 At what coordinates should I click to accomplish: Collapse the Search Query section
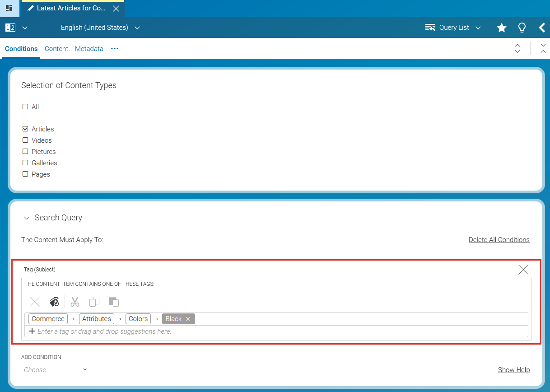[26, 218]
